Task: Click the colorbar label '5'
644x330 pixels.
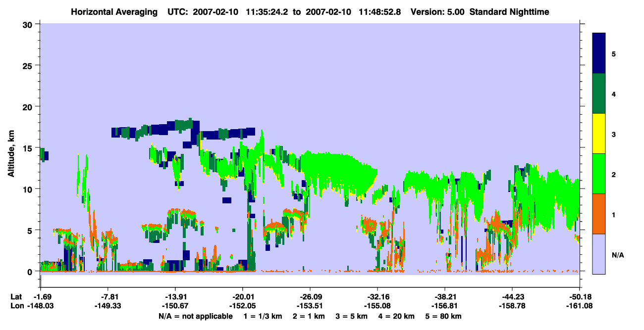Action: 614,53
